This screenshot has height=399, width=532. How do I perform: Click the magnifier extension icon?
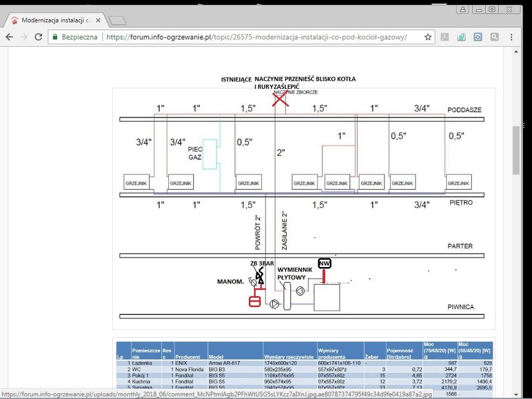coord(495,37)
